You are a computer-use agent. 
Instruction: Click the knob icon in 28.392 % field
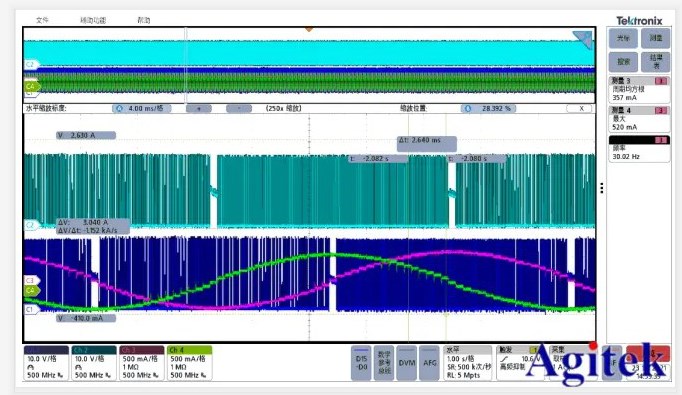click(468, 108)
